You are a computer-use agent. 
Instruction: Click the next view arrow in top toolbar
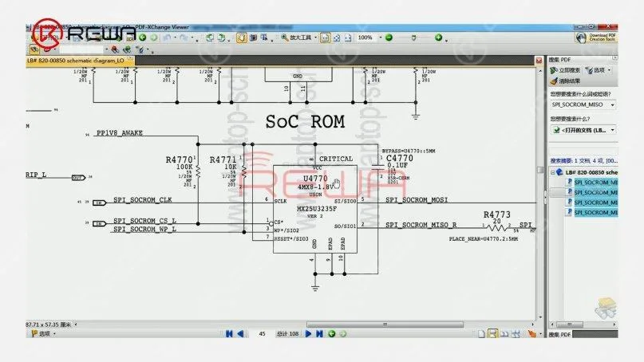(153, 37)
